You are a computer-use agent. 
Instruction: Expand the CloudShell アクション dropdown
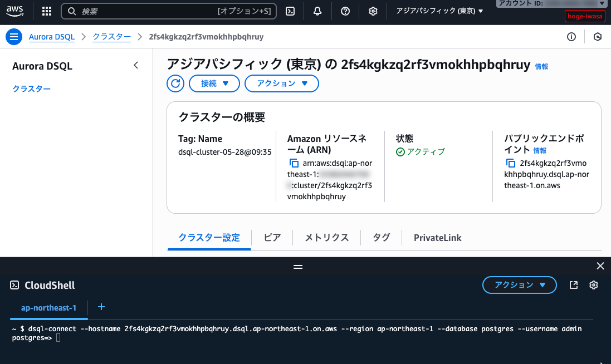pyautogui.click(x=520, y=285)
